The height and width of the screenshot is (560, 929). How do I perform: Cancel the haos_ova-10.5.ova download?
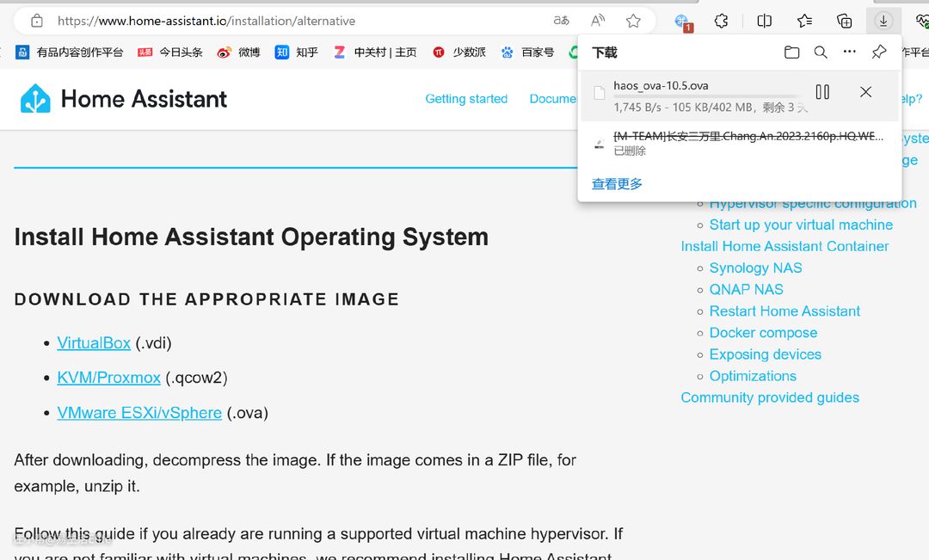point(865,92)
